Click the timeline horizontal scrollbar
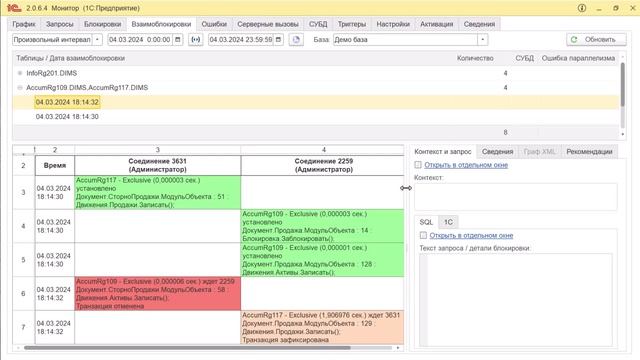The width and height of the screenshot is (640, 360). coord(187,348)
